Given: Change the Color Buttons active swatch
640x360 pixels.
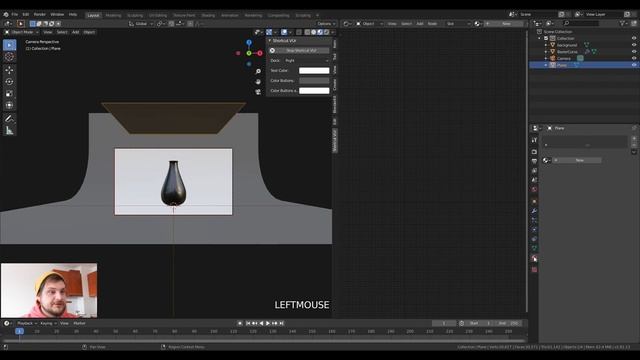Looking at the screenshot, I should [314, 91].
